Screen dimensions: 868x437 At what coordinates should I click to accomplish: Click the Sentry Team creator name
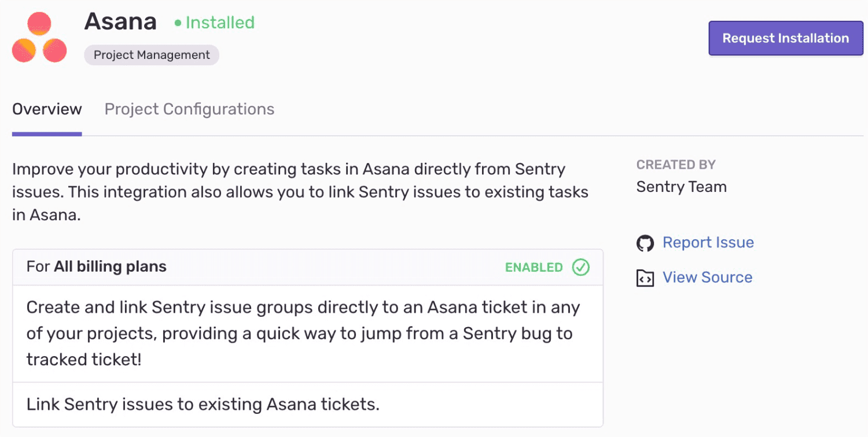pos(681,186)
